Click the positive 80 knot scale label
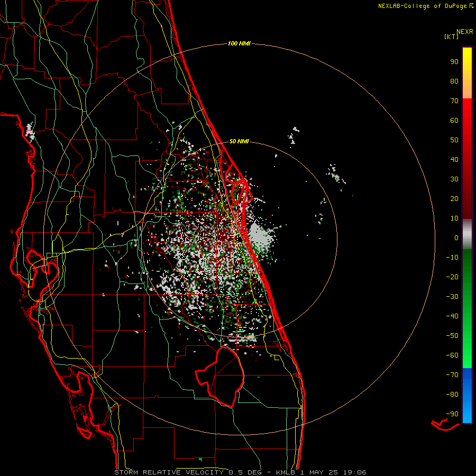Image resolution: width=476 pixels, height=476 pixels. (x=454, y=81)
